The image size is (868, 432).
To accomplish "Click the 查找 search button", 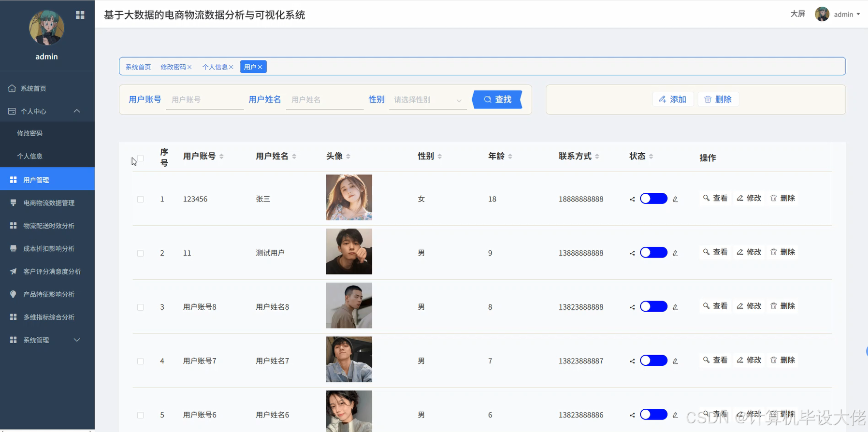I will pos(497,100).
